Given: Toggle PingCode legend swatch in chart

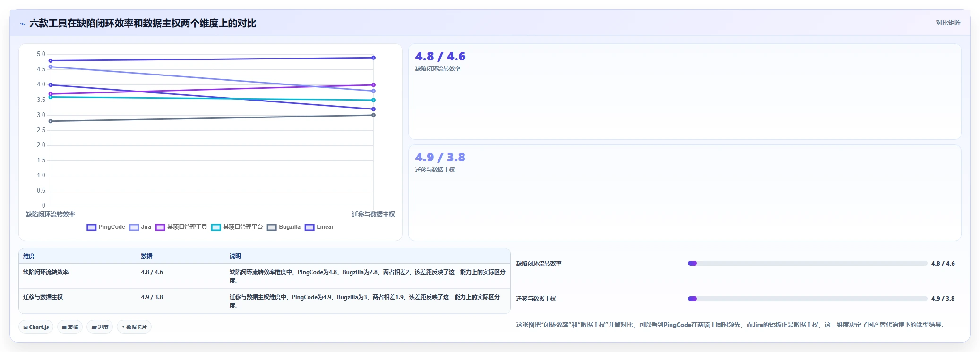Looking at the screenshot, I should [x=92, y=227].
